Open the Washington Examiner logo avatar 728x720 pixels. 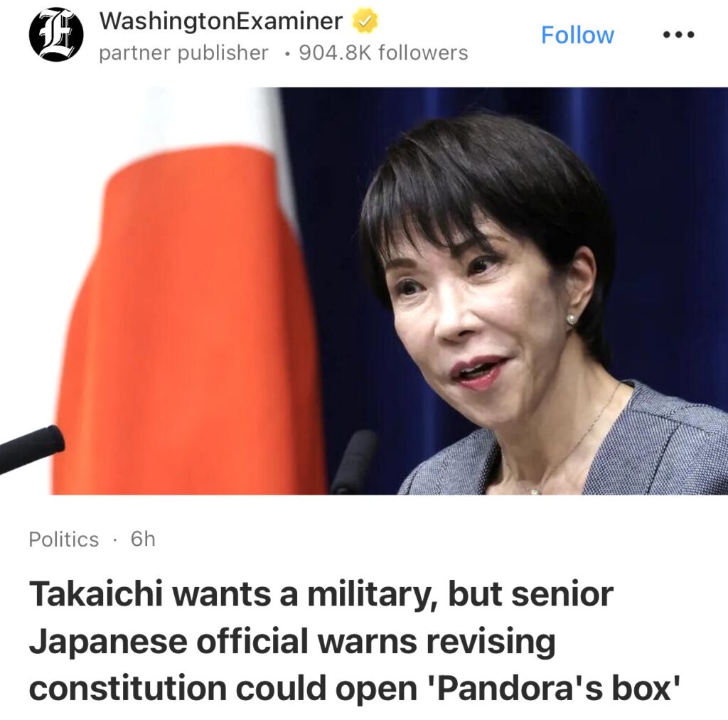[x=56, y=34]
